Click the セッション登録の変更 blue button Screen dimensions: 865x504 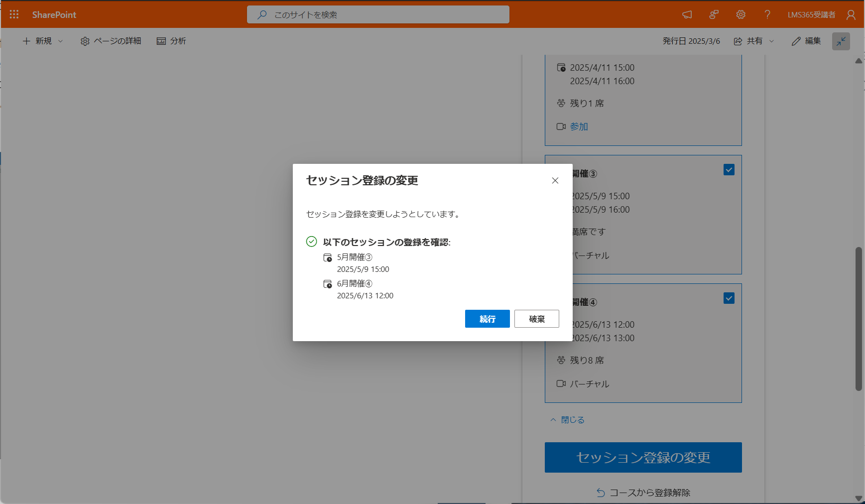tap(643, 457)
